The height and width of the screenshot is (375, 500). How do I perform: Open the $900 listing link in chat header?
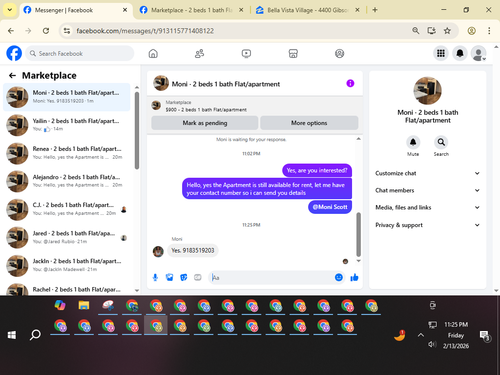click(206, 110)
